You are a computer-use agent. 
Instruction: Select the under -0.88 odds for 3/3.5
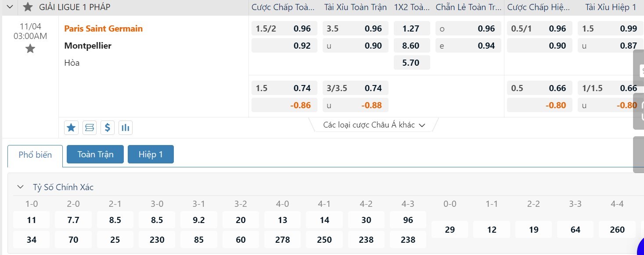(356, 105)
